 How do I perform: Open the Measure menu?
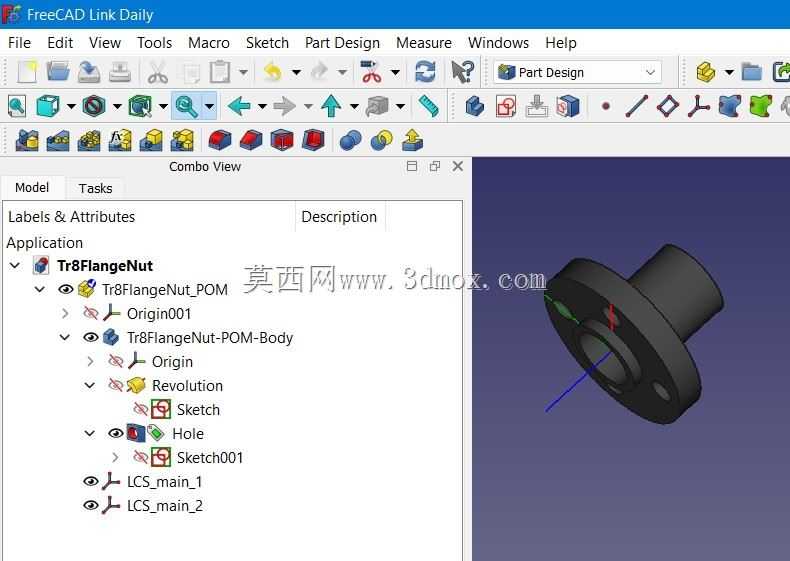(x=424, y=43)
